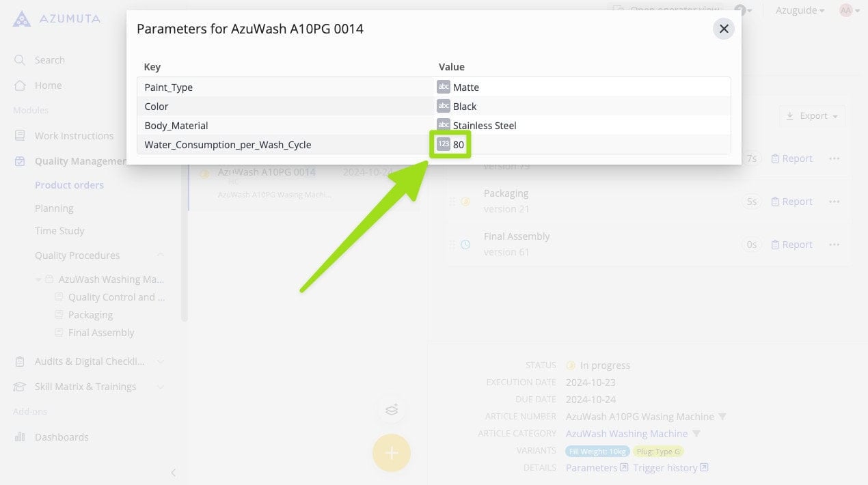This screenshot has height=485, width=868.
Task: Click the Search magnifier icon in sidebar
Action: pos(20,60)
